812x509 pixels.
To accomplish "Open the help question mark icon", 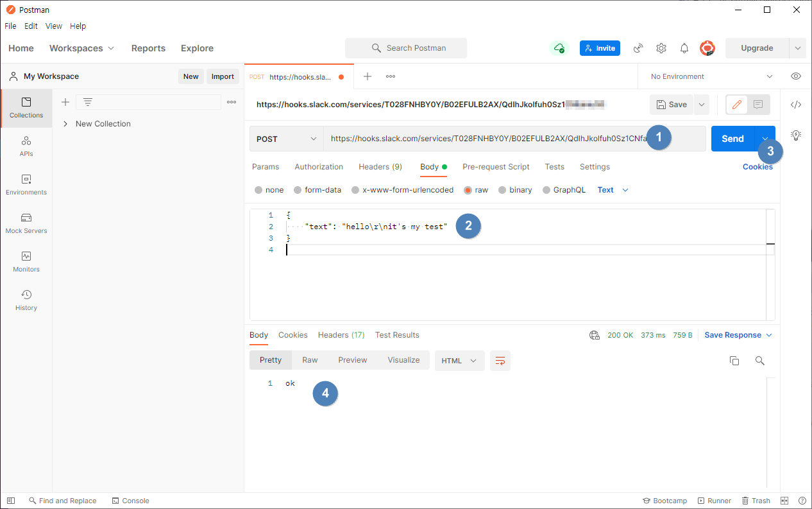I will pyautogui.click(x=802, y=501).
